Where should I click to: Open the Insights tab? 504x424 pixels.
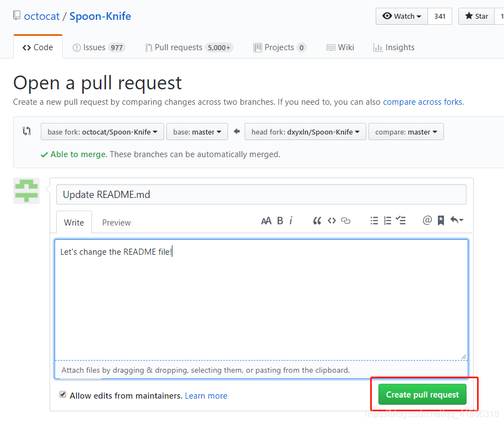tap(394, 47)
